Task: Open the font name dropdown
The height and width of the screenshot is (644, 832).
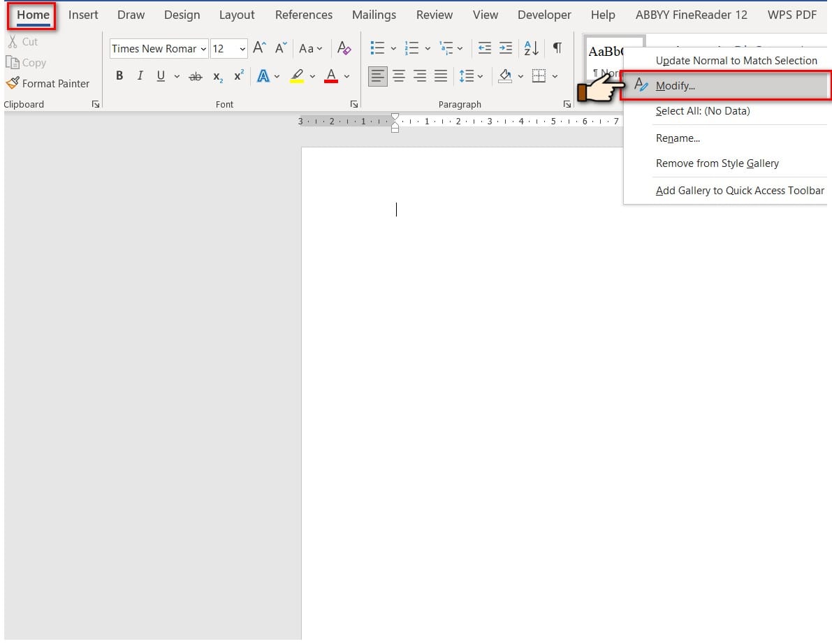Action: point(203,49)
